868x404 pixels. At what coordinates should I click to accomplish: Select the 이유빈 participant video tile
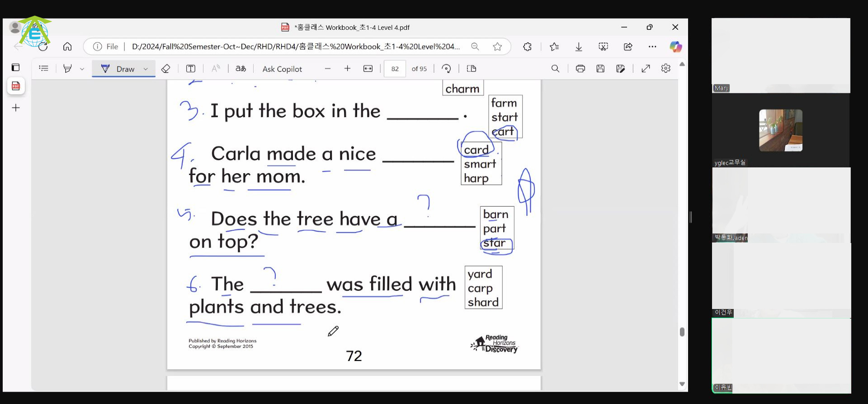(x=781, y=356)
